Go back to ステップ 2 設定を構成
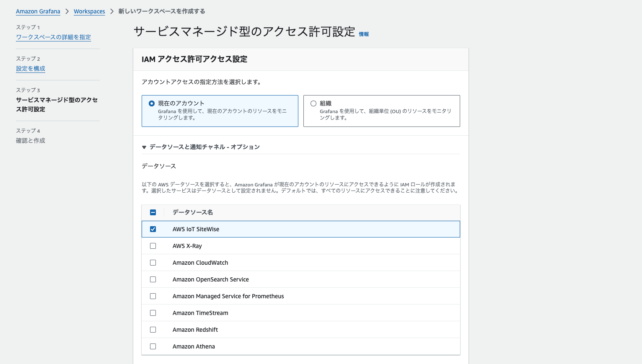Viewport: 642px width, 364px height. (x=30, y=68)
